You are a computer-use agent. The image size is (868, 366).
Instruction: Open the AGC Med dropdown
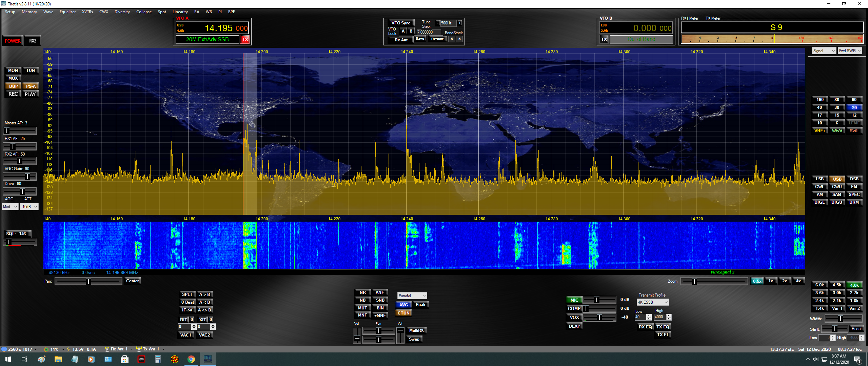click(x=10, y=207)
